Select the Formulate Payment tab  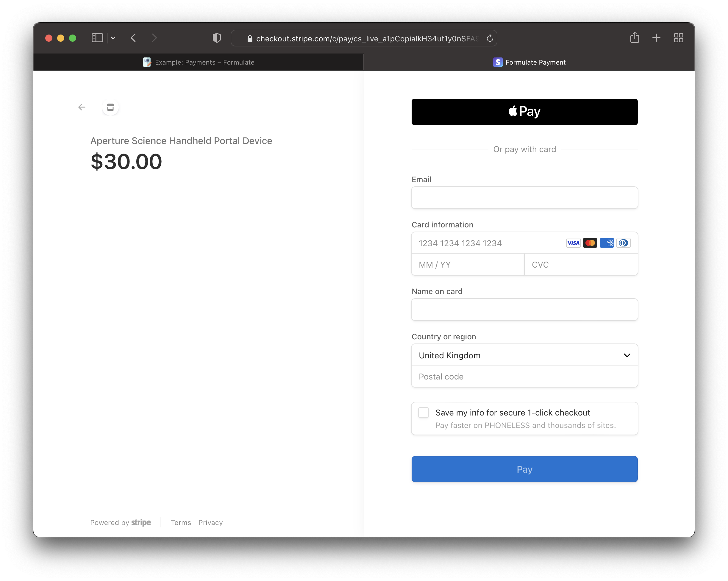click(529, 63)
